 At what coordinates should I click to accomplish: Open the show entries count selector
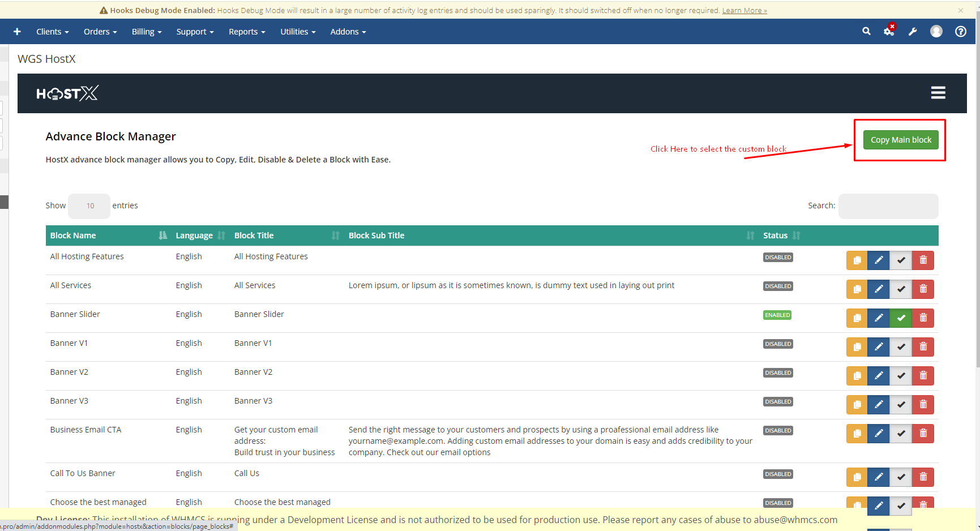(89, 206)
